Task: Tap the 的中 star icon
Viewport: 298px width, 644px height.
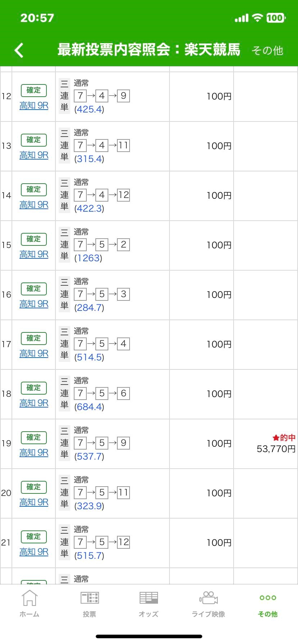Action: (276, 438)
